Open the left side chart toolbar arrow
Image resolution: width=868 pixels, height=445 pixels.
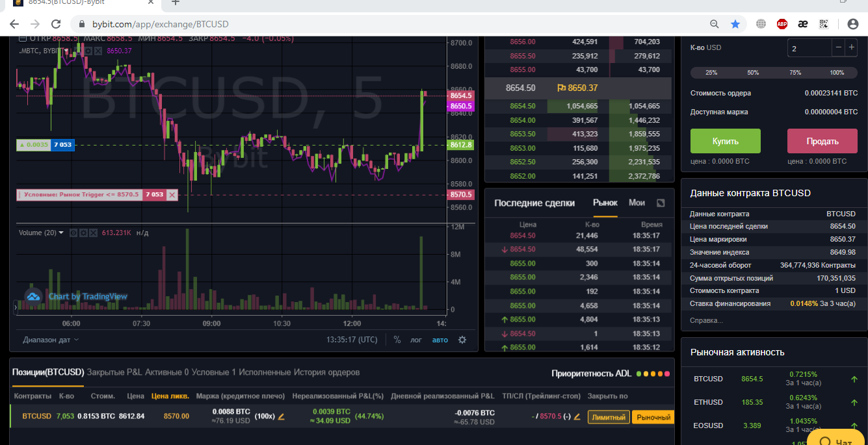16,307
